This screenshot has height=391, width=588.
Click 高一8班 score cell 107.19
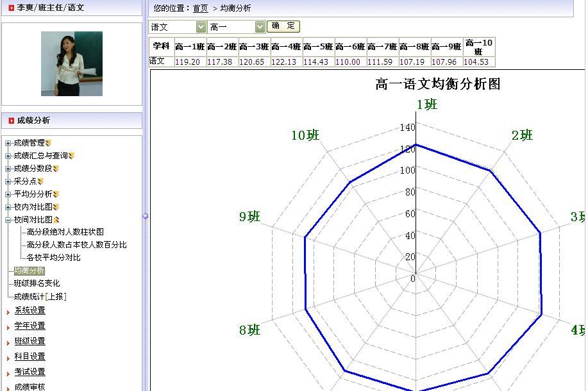click(x=414, y=62)
